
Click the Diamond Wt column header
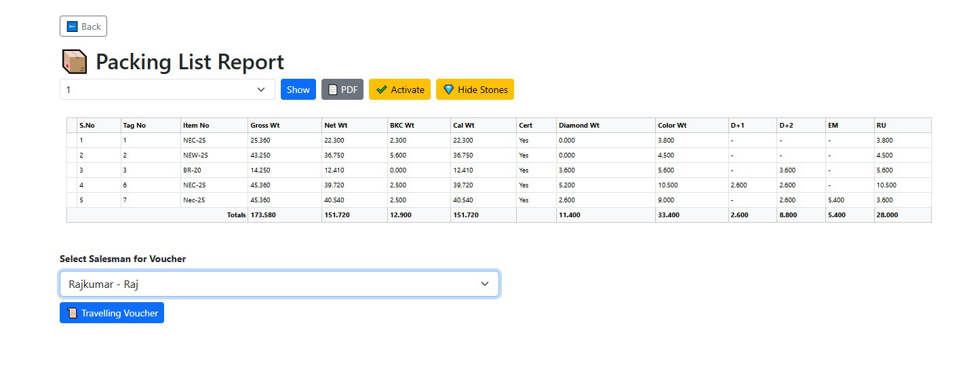pos(579,126)
